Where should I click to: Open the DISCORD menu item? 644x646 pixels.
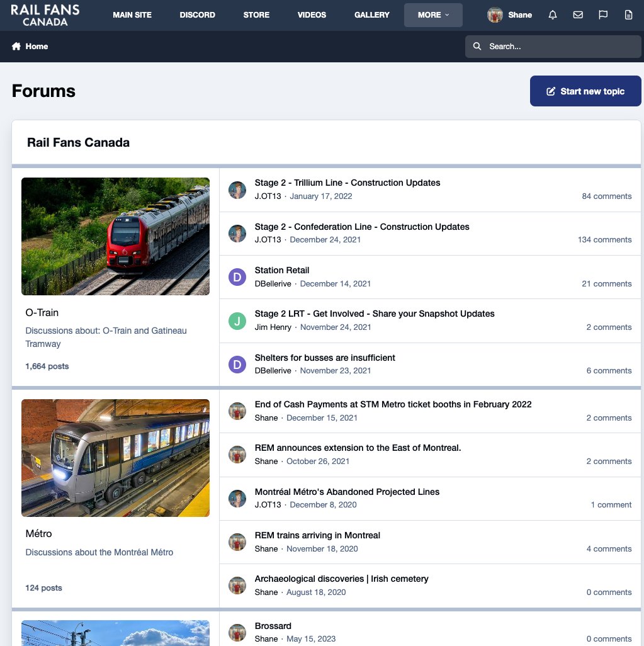click(198, 15)
